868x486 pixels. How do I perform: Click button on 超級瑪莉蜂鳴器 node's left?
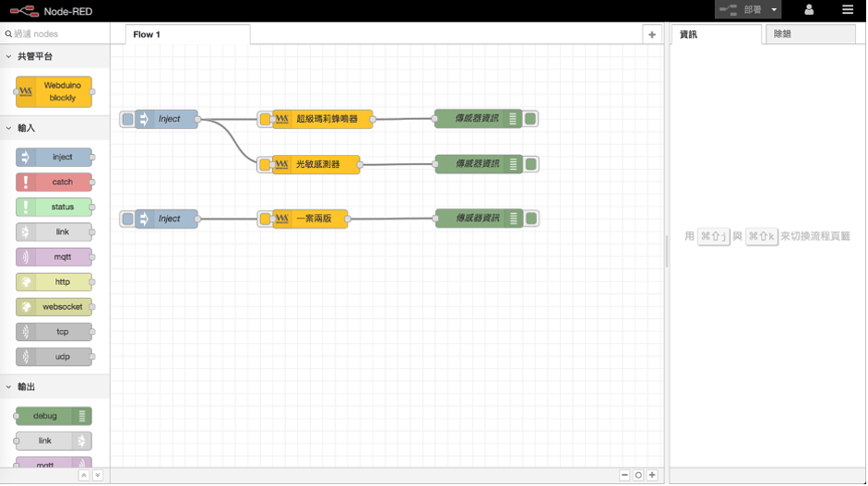265,119
